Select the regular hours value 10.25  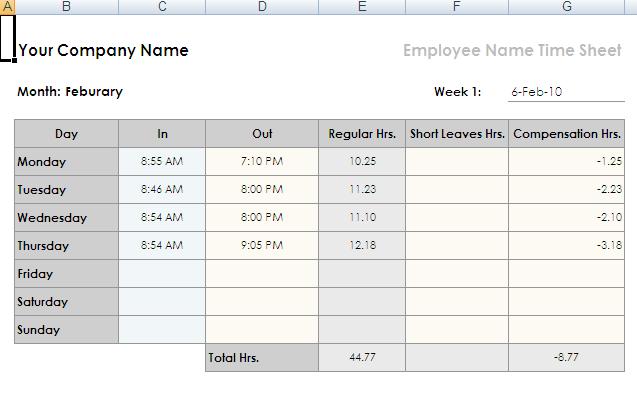[362, 162]
